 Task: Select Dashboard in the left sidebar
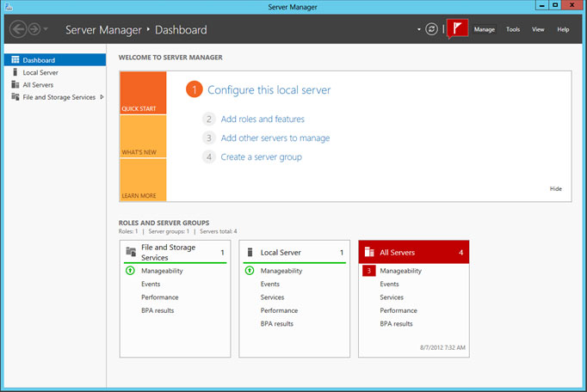[x=55, y=60]
